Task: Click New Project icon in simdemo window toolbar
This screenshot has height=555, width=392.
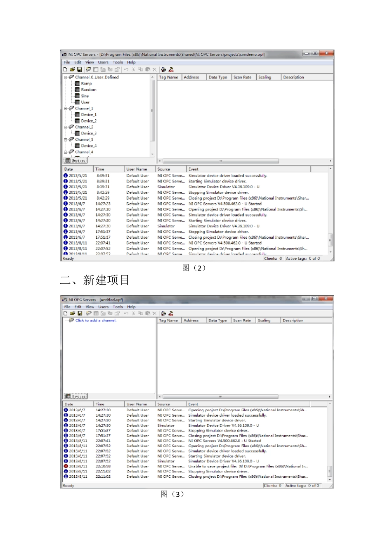Action: click(65, 69)
